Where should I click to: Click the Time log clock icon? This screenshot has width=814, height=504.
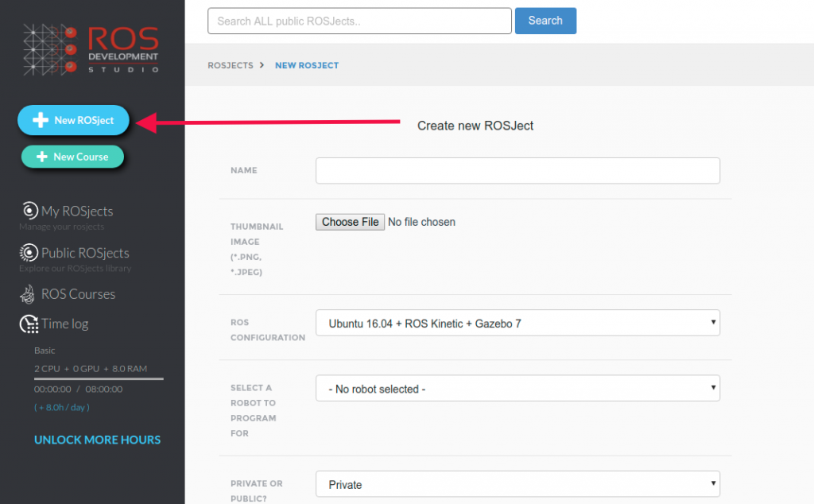(x=29, y=324)
